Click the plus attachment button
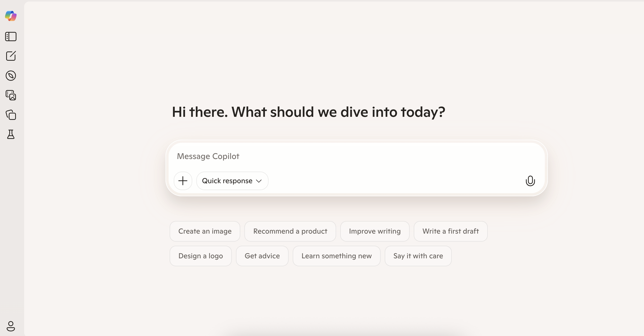 [183, 181]
